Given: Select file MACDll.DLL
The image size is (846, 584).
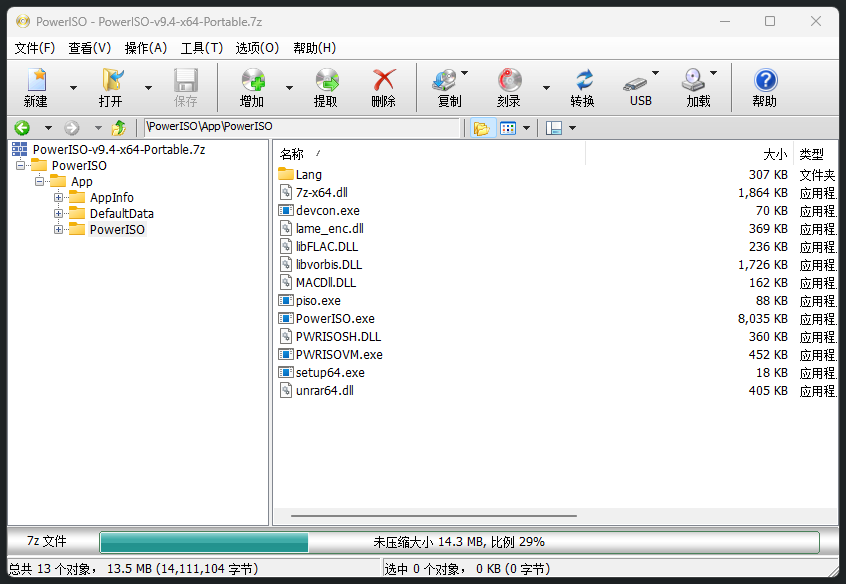Looking at the screenshot, I should (x=326, y=282).
